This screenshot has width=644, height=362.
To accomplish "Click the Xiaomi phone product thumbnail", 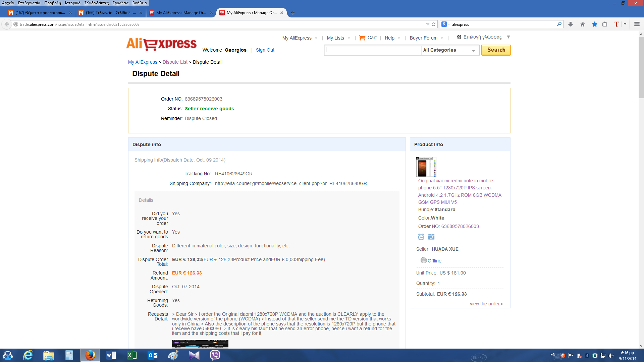I will (426, 167).
